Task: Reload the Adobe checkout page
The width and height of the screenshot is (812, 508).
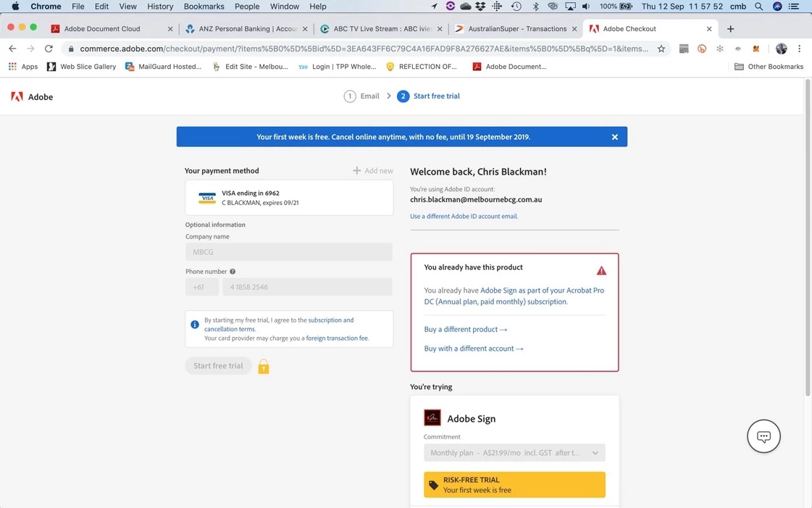Action: click(x=49, y=49)
